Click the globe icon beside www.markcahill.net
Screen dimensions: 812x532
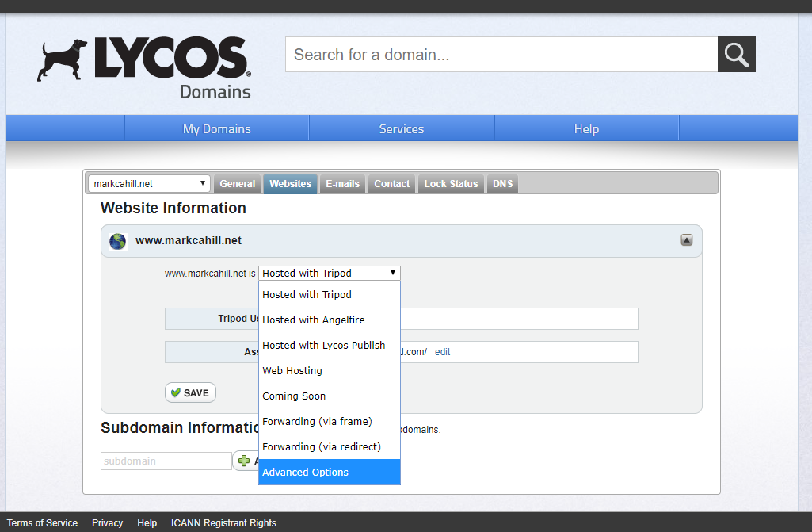pyautogui.click(x=116, y=241)
